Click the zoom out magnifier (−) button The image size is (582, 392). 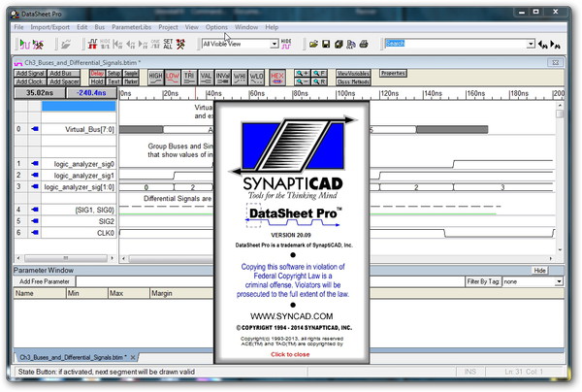(x=303, y=82)
